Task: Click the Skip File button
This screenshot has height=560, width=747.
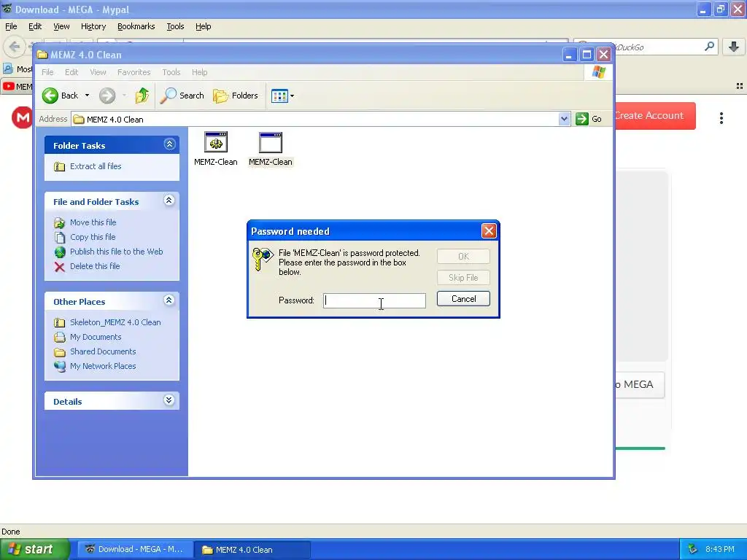Action: (463, 278)
